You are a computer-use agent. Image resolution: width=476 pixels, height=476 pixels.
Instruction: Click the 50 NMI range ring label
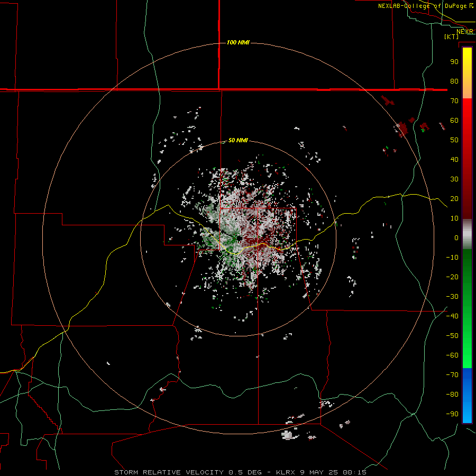tap(238, 140)
